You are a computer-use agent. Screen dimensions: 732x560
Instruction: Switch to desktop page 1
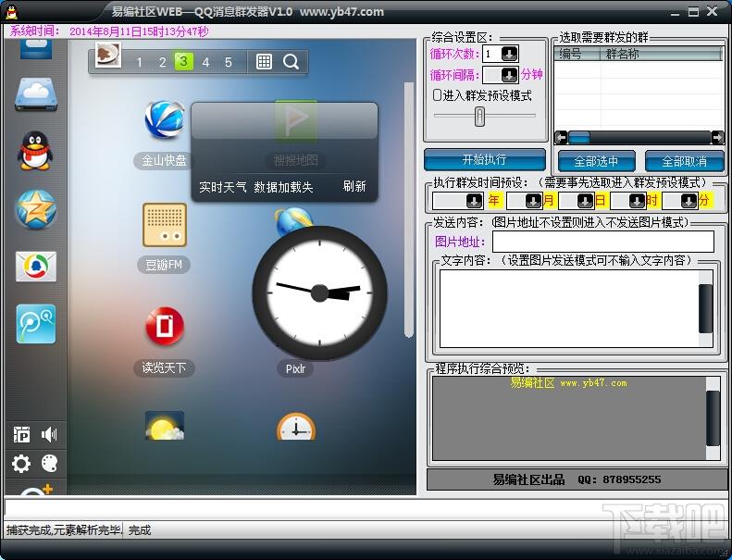(139, 62)
